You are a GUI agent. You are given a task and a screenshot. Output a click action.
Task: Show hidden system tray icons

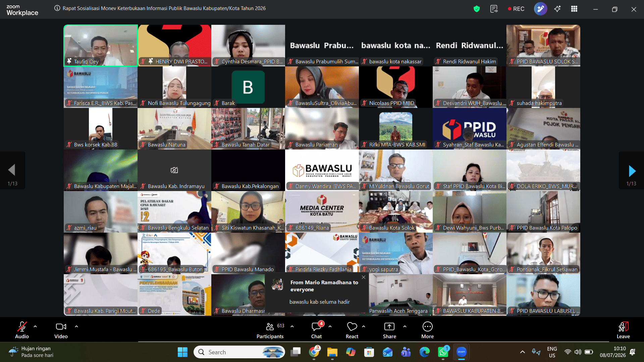click(x=523, y=352)
